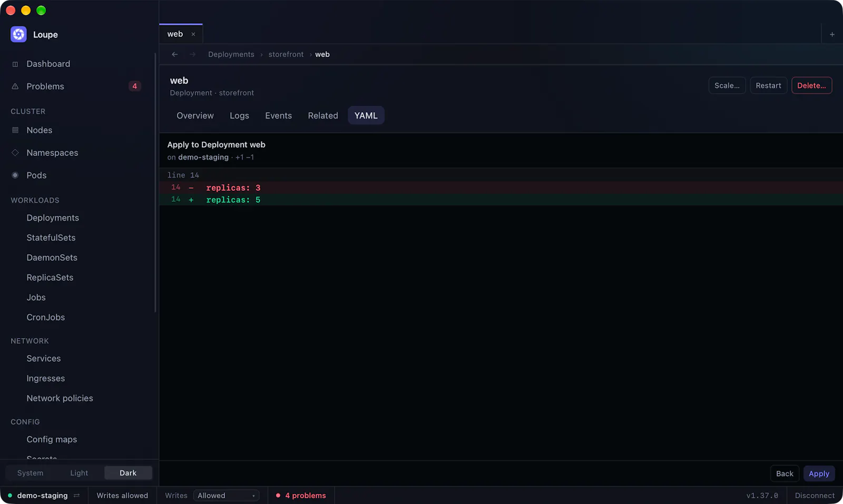Click the Problems count badge showing 4
The width and height of the screenshot is (843, 504).
coord(134,86)
